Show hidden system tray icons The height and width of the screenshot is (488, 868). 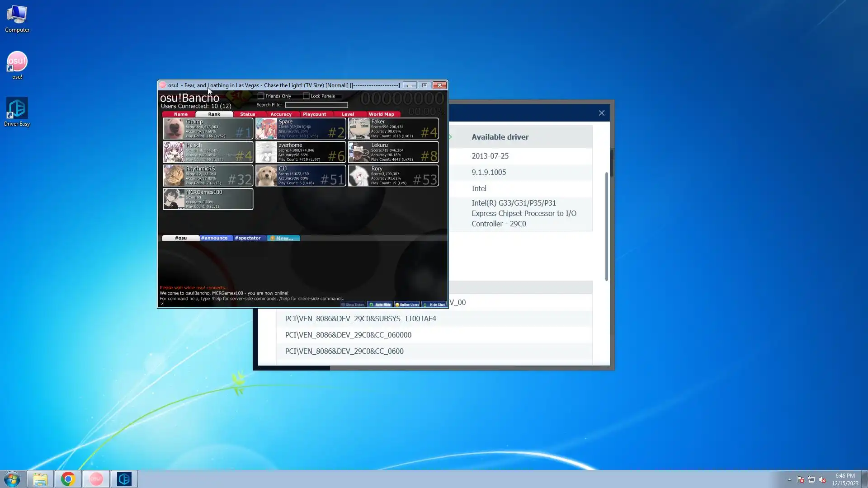point(789,479)
